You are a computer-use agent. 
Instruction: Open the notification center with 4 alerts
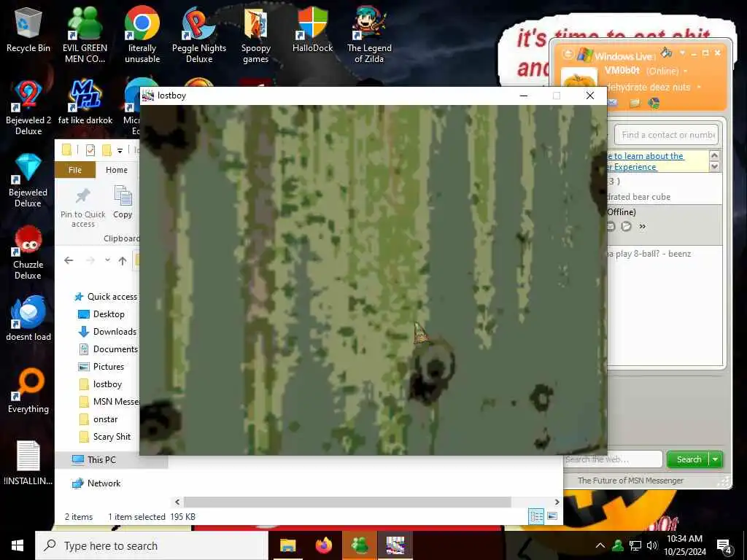(x=724, y=545)
